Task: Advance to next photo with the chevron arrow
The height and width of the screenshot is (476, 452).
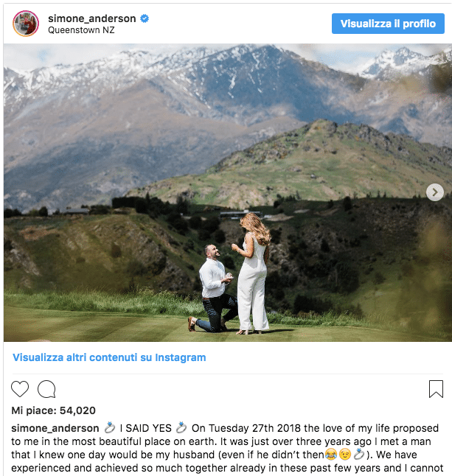Action: 435,192
